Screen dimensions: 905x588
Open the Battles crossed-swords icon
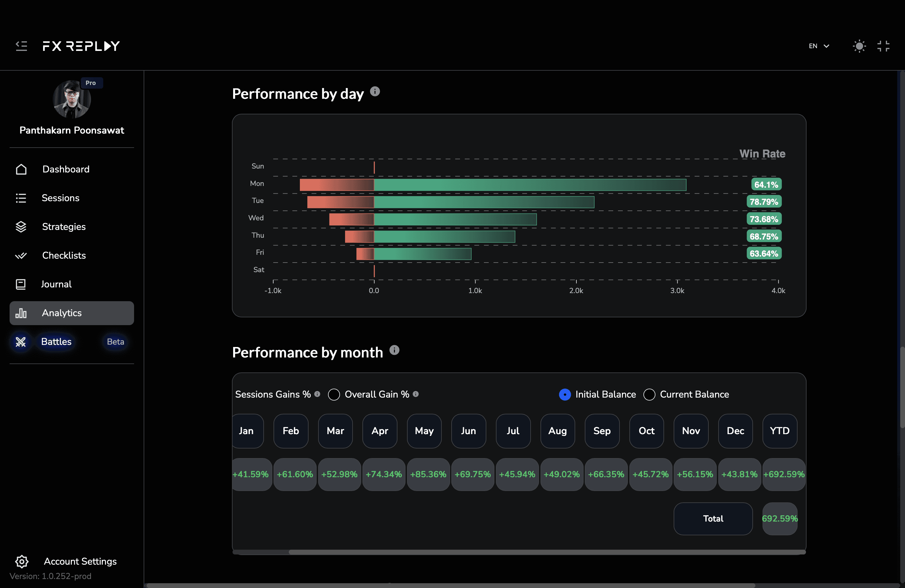21,342
